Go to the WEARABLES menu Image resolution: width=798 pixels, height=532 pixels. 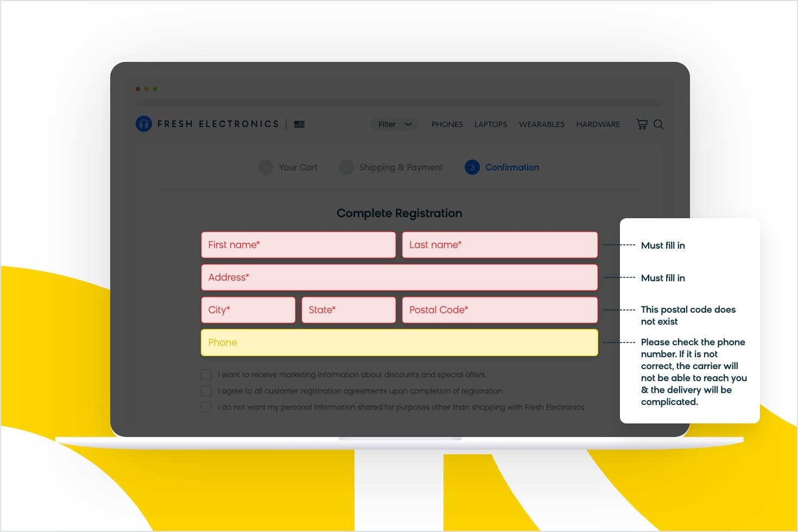542,124
